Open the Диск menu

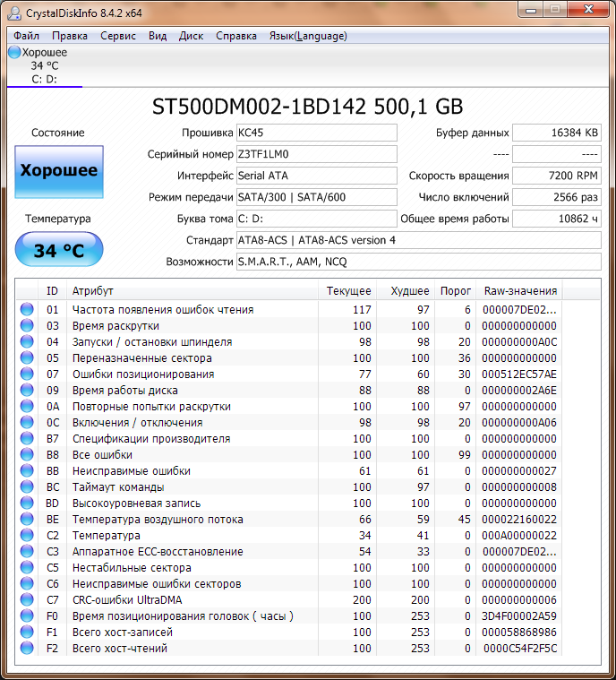[x=191, y=36]
